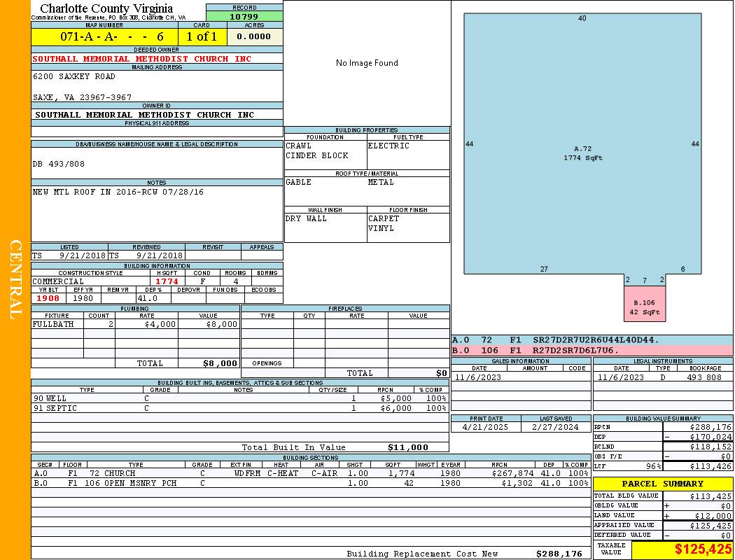Image resolution: width=735 pixels, height=560 pixels.
Task: Click the 6200 Saxkey Road mailing address
Action: click(74, 76)
